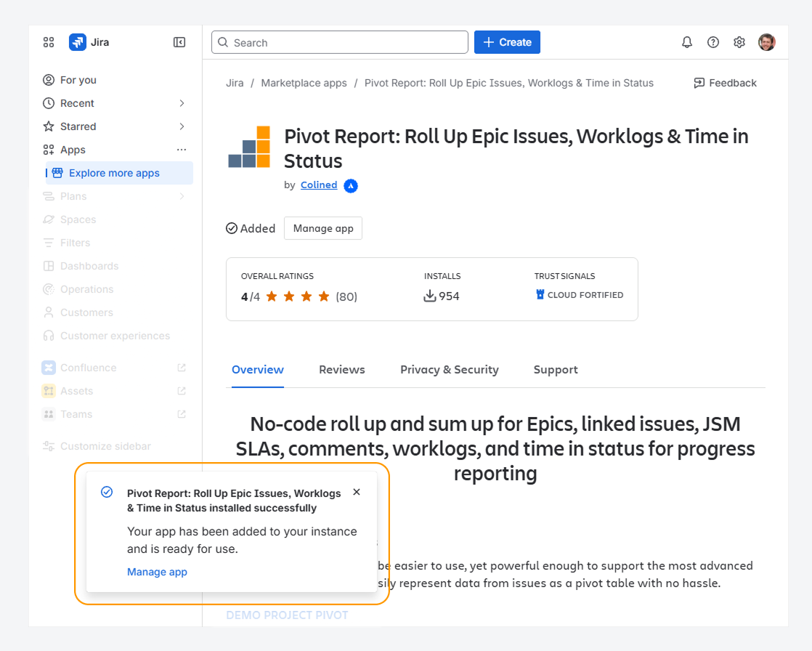812x651 pixels.
Task: Go to Marketplace apps breadcrumb
Action: click(304, 83)
